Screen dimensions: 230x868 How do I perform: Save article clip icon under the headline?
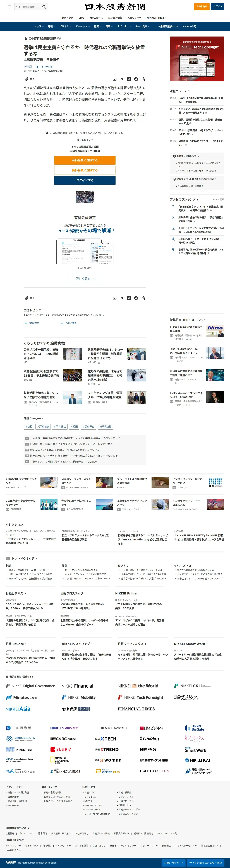click(x=26, y=79)
